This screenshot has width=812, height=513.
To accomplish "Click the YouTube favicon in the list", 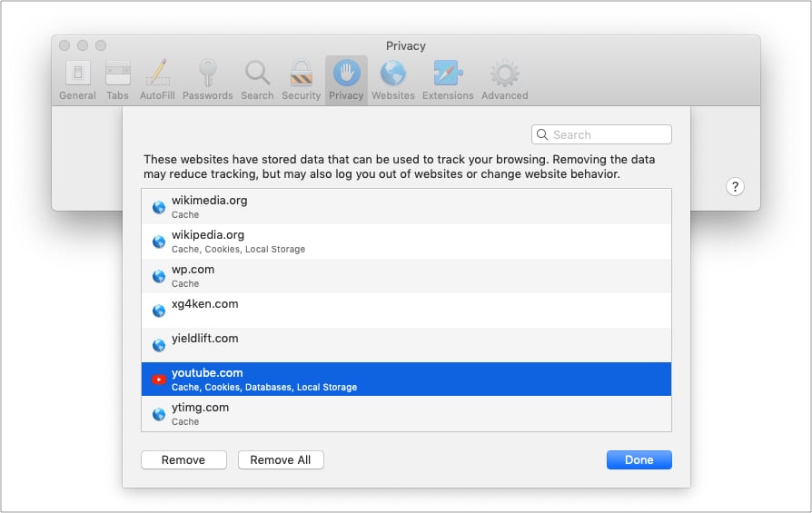I will 159,380.
